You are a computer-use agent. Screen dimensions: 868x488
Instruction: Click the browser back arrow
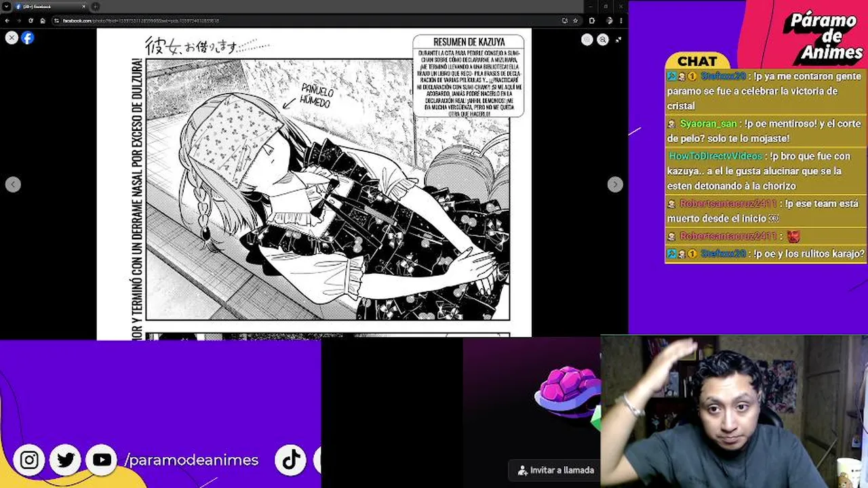(x=7, y=20)
